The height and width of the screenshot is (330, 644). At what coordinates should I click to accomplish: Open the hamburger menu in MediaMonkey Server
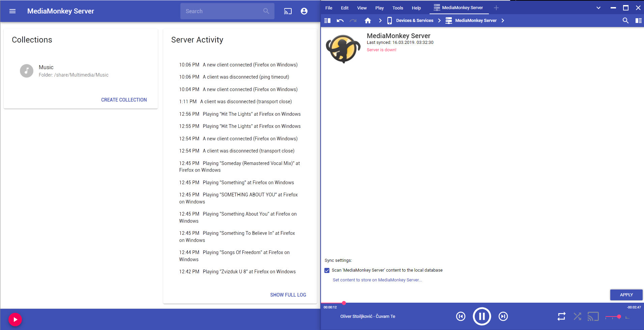tap(12, 11)
